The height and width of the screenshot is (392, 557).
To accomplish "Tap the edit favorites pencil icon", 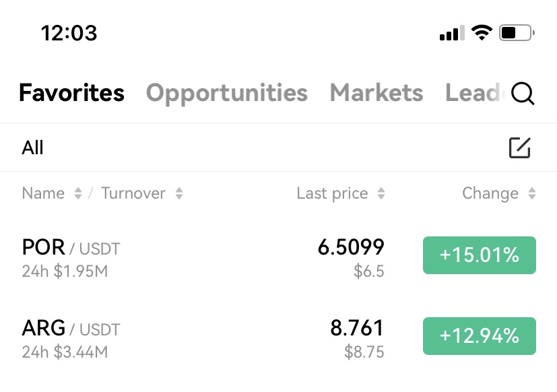I will tap(520, 148).
